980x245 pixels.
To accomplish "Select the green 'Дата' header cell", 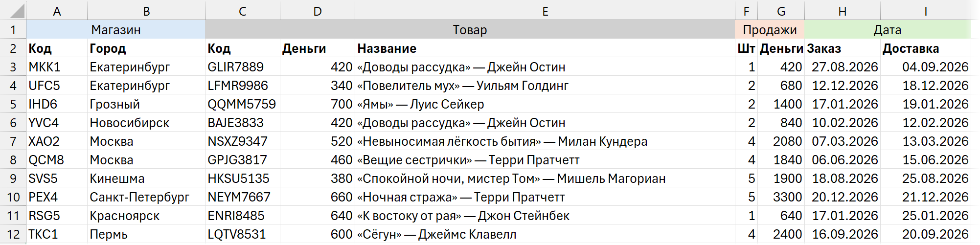I will point(887,30).
